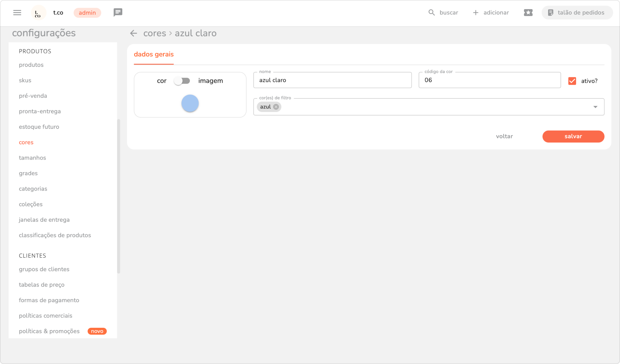This screenshot has width=620, height=364.
Task: Open the star ticket icon
Action: (x=528, y=13)
